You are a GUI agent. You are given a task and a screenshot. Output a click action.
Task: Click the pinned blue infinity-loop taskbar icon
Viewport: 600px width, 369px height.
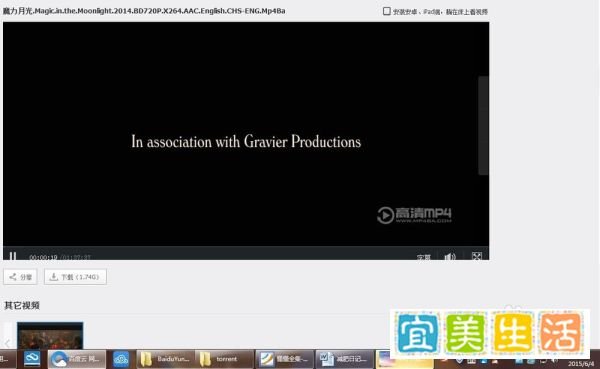[x=32, y=359]
